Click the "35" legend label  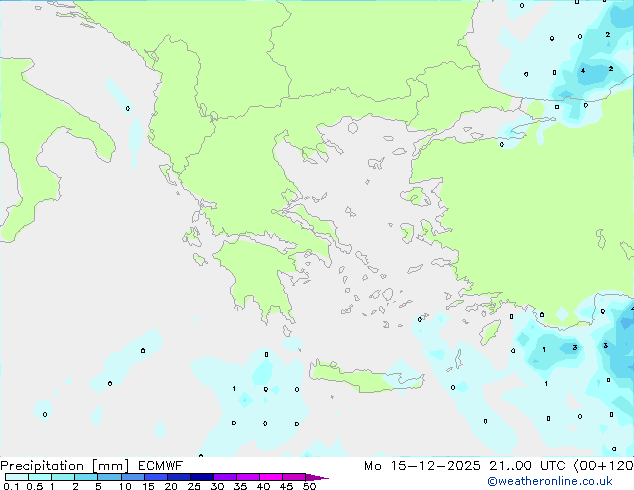(240, 486)
